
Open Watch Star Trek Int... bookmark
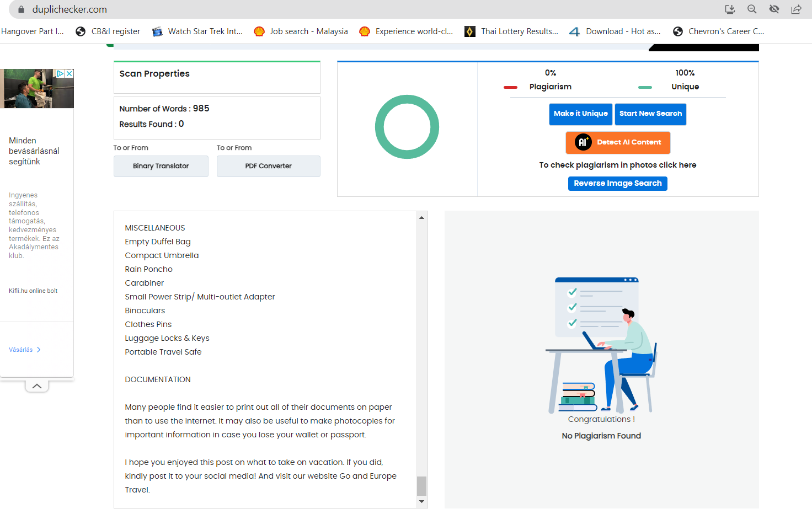tap(197, 31)
